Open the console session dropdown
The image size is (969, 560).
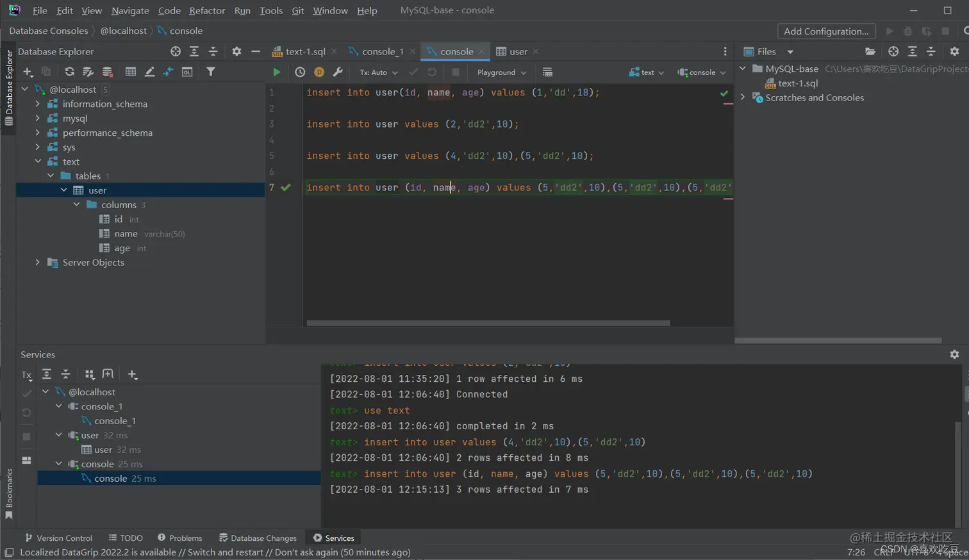click(702, 72)
